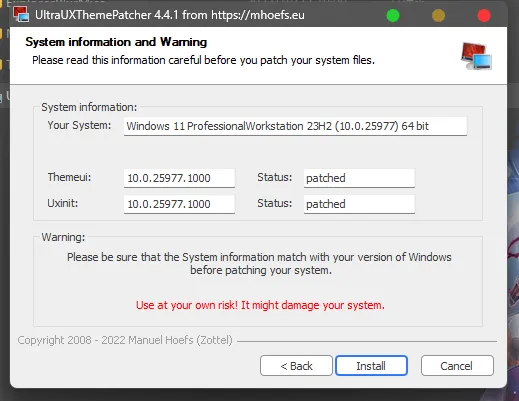This screenshot has height=401, width=519.
Task: Click the Manuel Hoefs copyright text
Action: (125, 340)
